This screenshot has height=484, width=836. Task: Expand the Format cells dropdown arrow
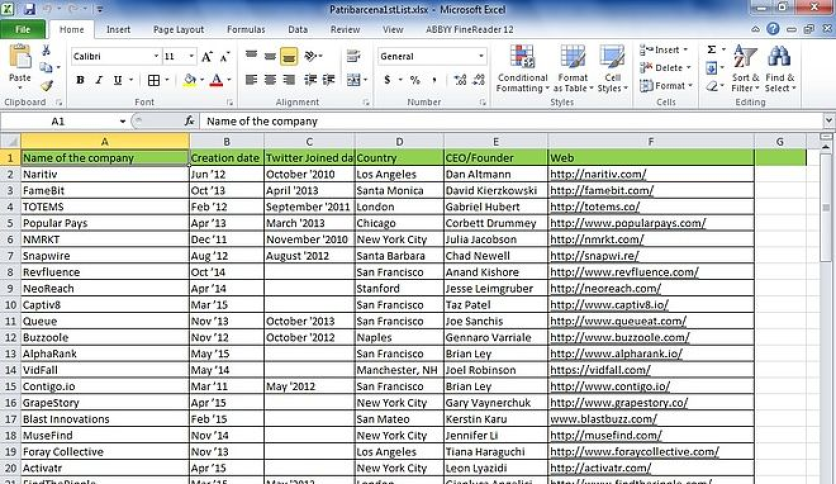pos(690,85)
